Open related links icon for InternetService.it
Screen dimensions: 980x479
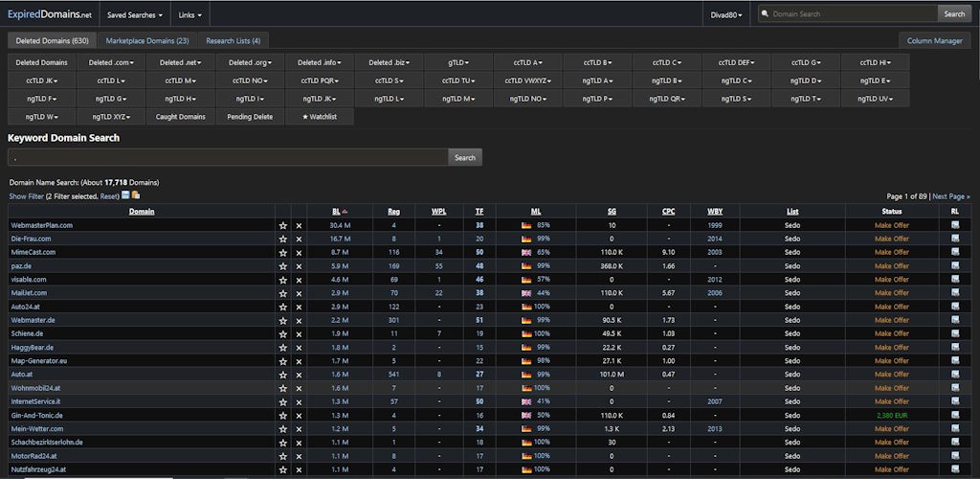tap(955, 401)
